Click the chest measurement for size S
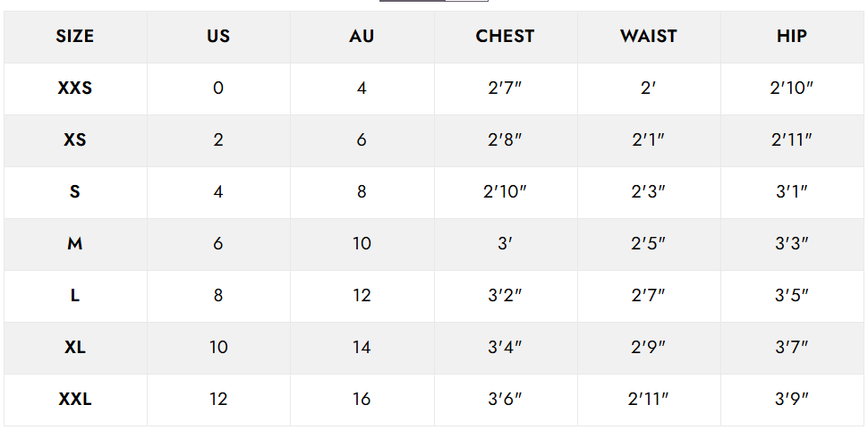This screenshot has width=868, height=430. coord(505,192)
